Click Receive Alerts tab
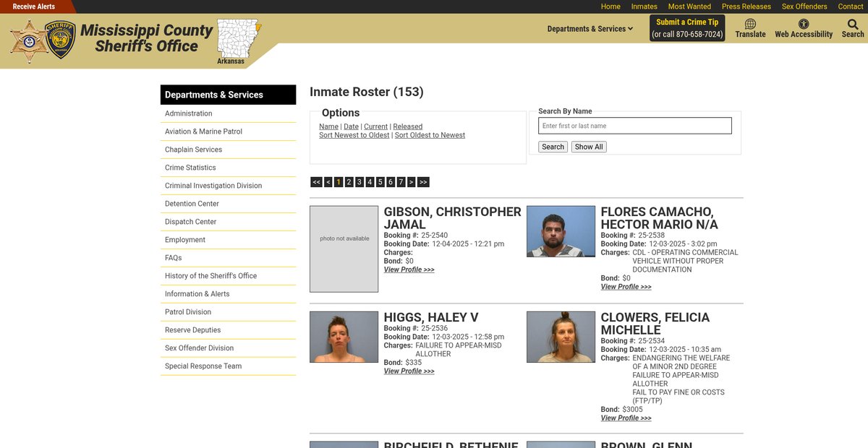868x448 pixels. tap(34, 7)
